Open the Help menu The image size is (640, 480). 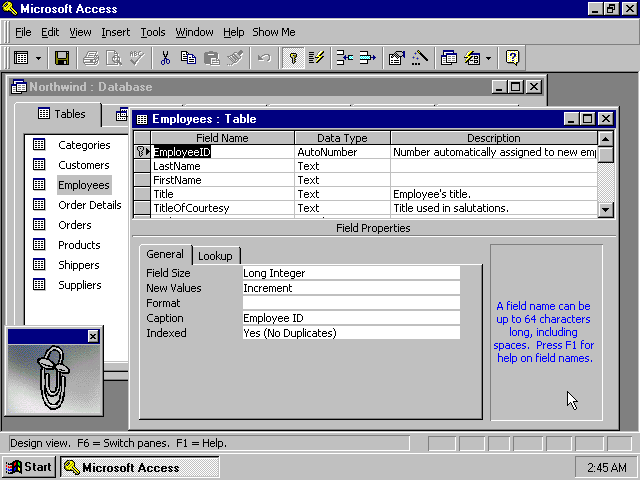(233, 32)
